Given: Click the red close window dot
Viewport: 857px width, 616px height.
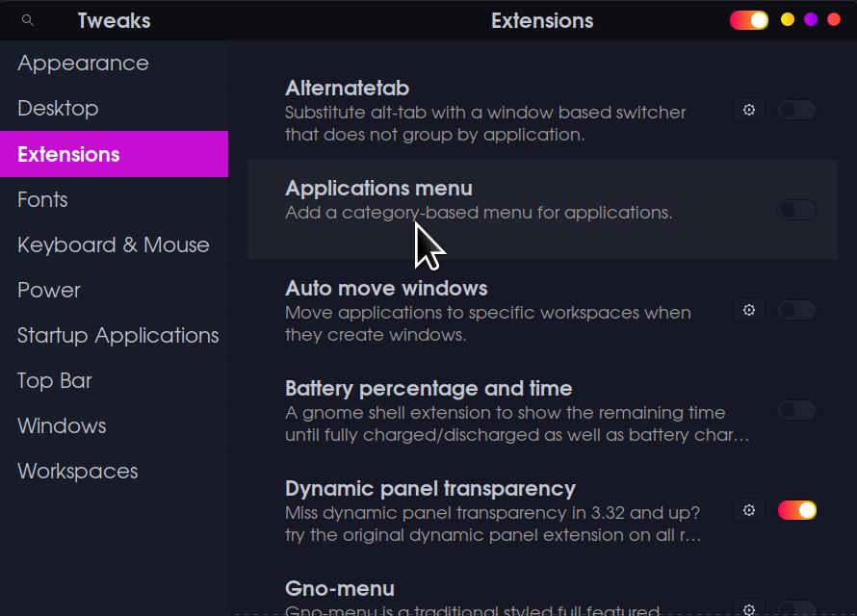Looking at the screenshot, I should pos(834,19).
